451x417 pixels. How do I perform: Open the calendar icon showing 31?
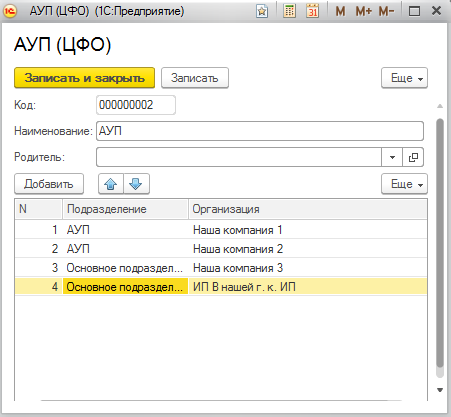pos(312,11)
